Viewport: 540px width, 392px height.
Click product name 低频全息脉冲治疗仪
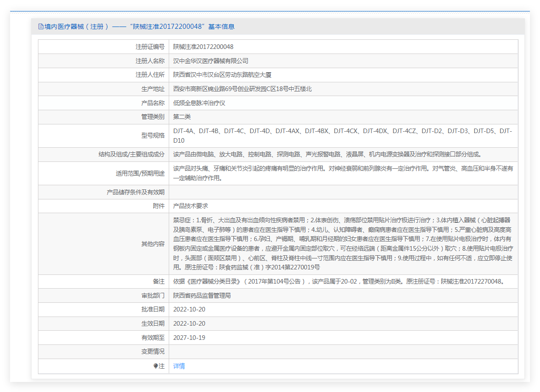tap(199, 103)
